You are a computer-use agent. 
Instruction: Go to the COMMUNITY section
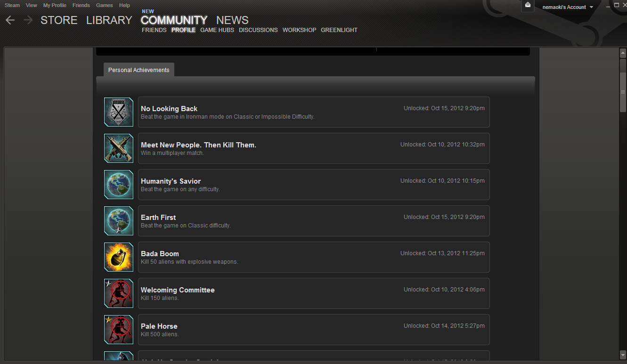[x=174, y=20]
